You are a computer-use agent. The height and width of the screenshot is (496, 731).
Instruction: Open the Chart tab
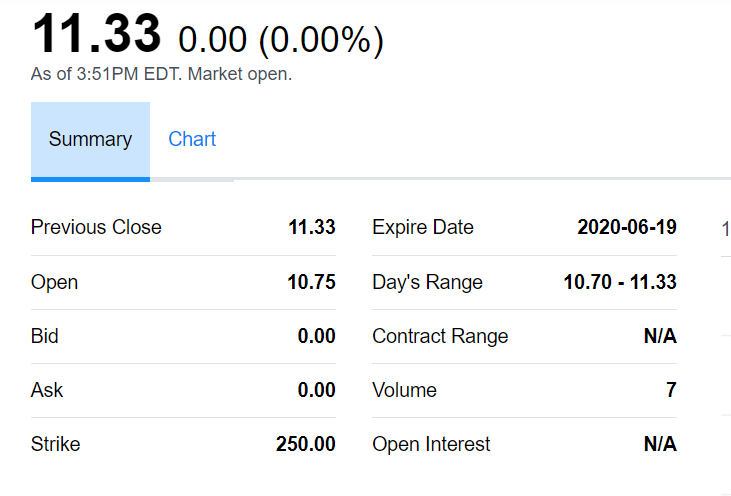coord(192,140)
